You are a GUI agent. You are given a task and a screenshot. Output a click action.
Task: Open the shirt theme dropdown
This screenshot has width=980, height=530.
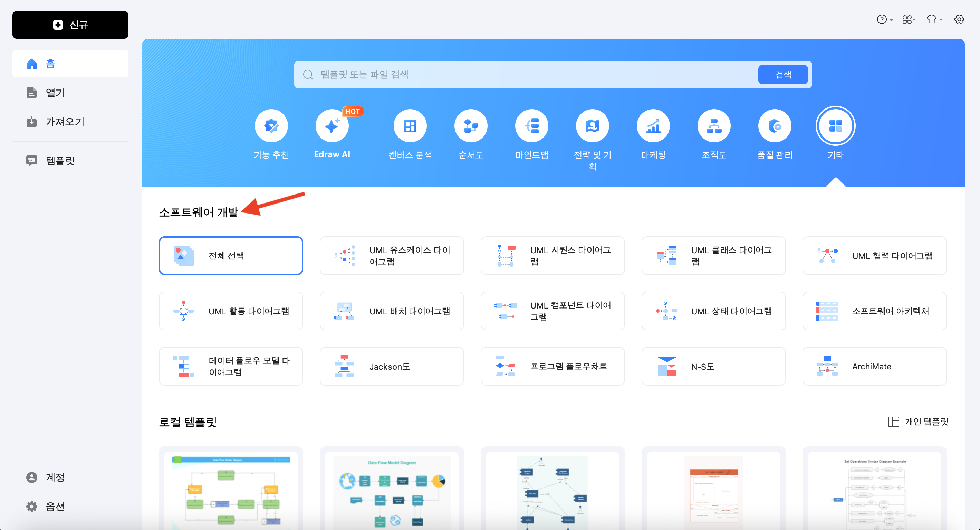click(x=934, y=19)
